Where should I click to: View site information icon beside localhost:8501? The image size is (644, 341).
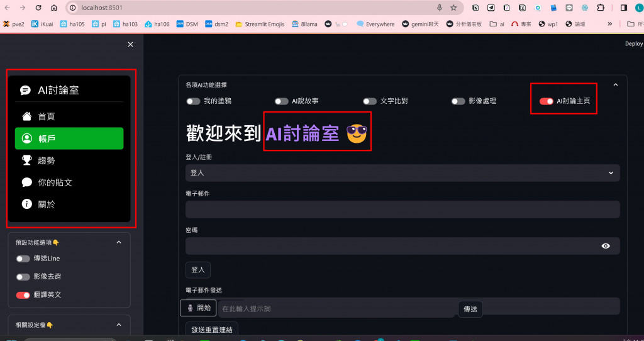[x=73, y=8]
